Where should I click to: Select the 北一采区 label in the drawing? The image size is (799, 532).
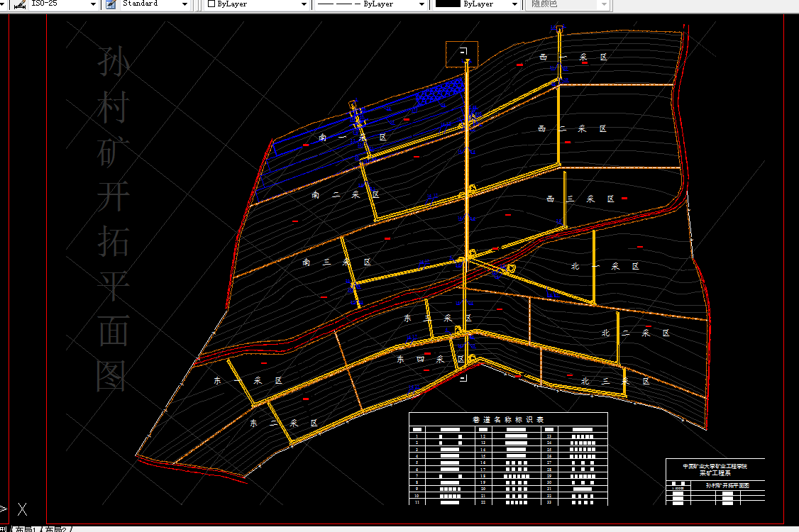[605, 266]
